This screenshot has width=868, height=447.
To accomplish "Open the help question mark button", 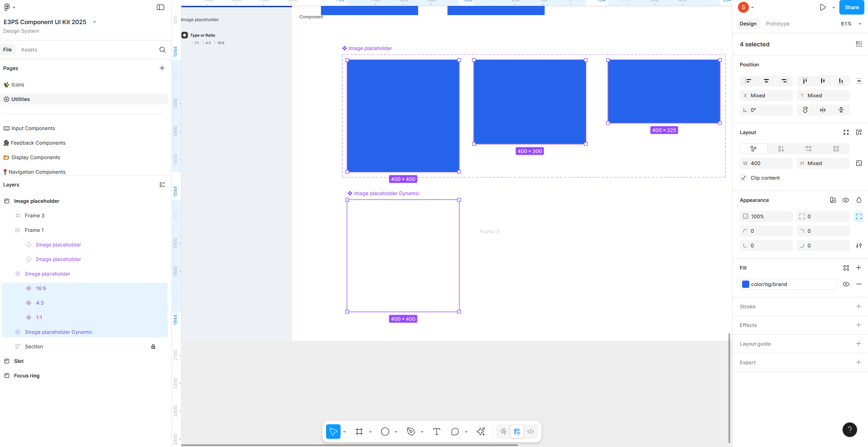I will click(x=849, y=430).
